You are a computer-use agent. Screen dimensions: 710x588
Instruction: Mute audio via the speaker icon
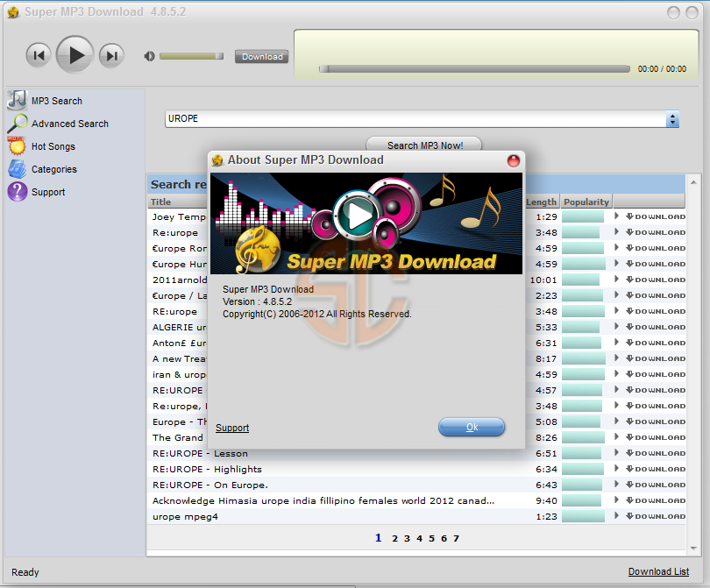point(149,56)
